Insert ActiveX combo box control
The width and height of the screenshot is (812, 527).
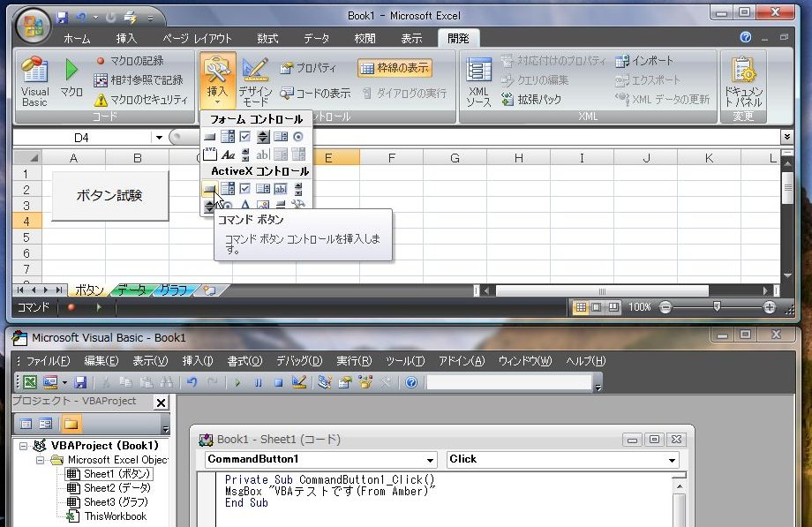pyautogui.click(x=228, y=189)
